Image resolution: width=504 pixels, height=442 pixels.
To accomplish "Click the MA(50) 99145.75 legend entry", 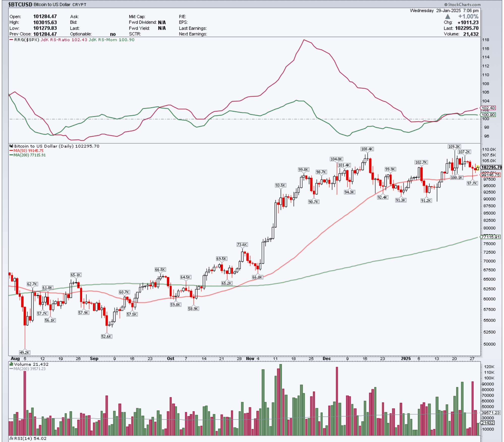I will 26,151.
